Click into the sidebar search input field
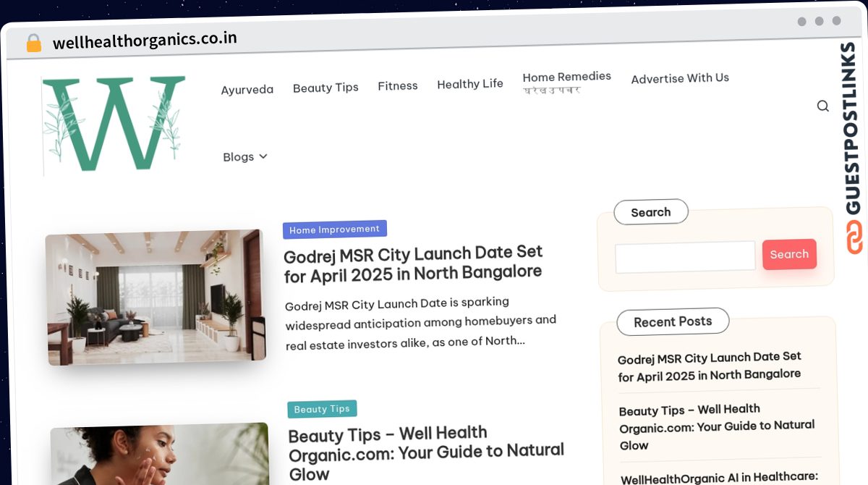 point(685,257)
